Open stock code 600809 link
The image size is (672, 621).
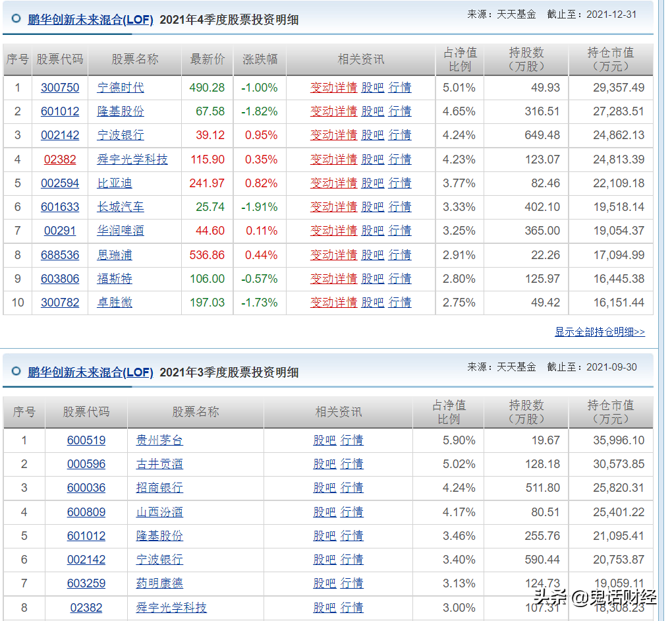click(x=86, y=512)
